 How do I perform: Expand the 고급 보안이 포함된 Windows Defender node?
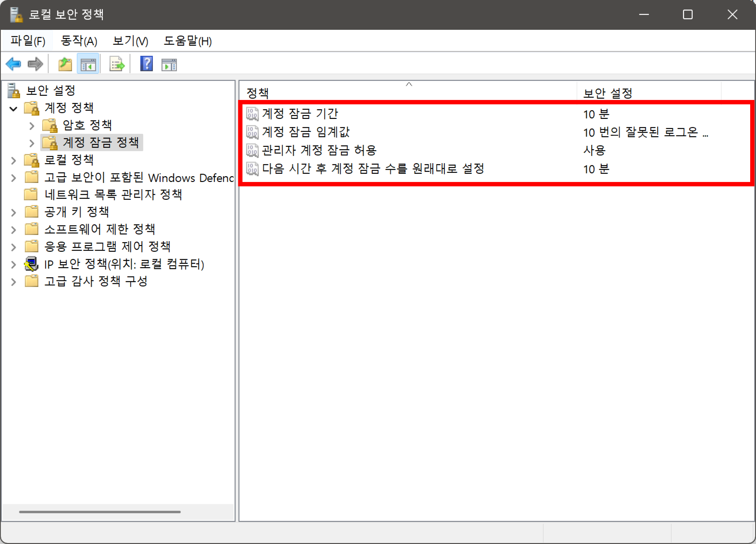coord(13,178)
